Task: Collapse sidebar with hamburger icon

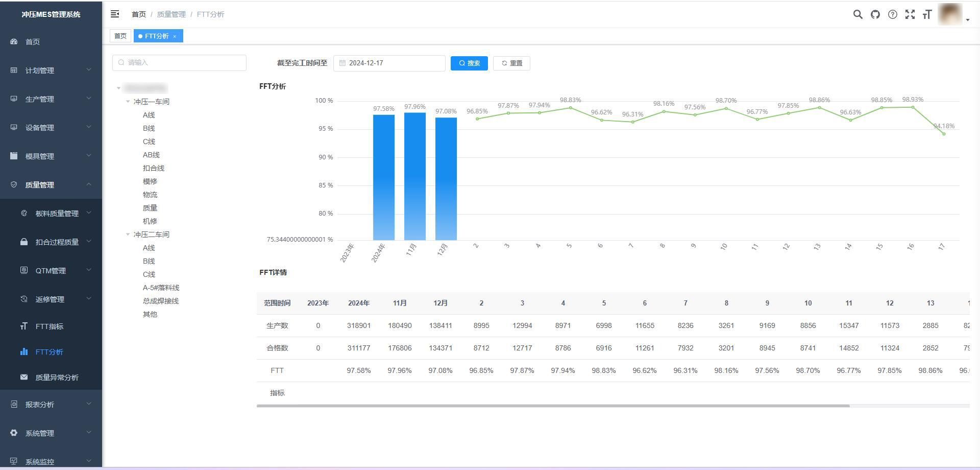Action: [x=115, y=14]
